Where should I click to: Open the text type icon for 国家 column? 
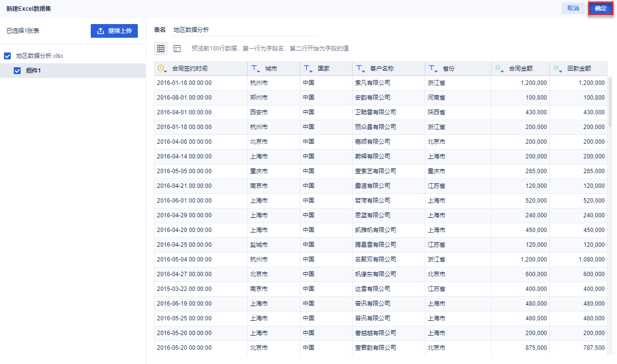308,69
